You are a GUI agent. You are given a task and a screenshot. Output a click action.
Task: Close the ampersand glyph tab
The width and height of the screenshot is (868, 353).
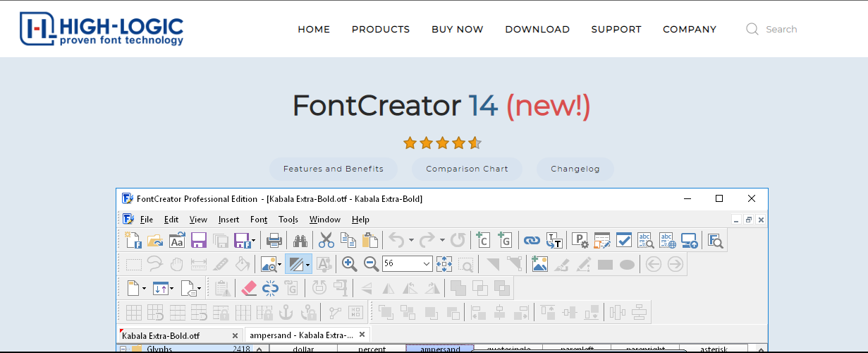click(362, 335)
